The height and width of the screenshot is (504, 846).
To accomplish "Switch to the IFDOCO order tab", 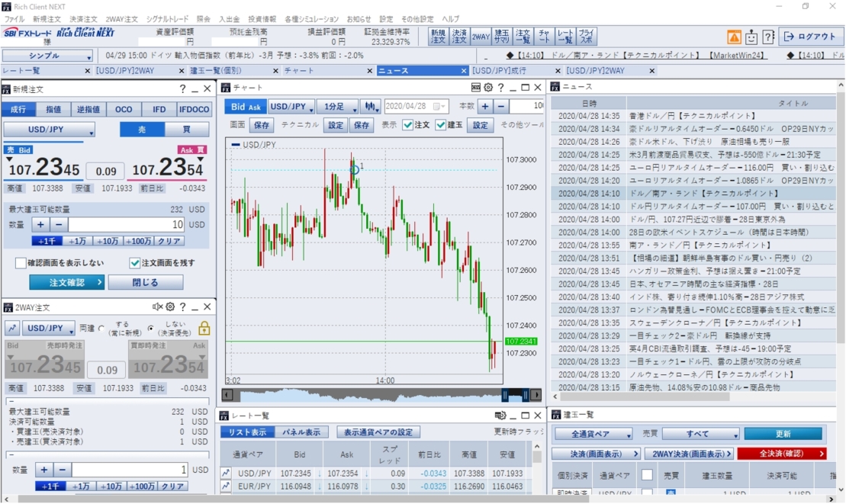I will click(194, 110).
